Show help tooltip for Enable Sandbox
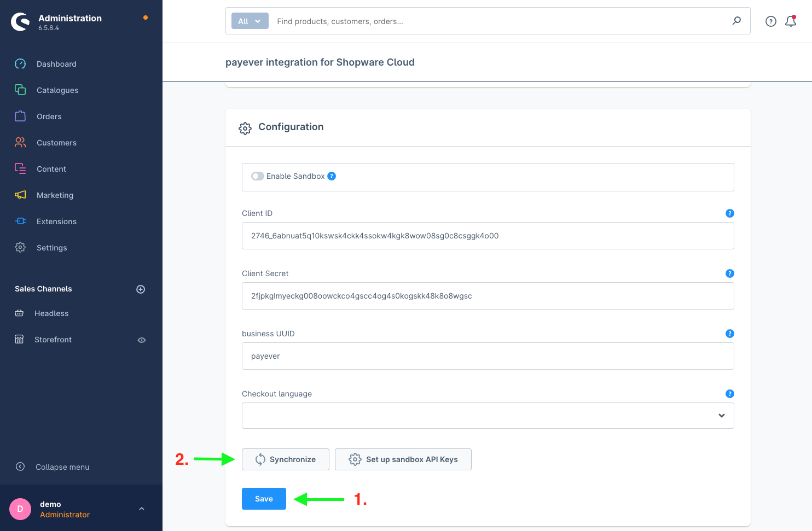Screen dimensions: 812x531 click(332, 176)
